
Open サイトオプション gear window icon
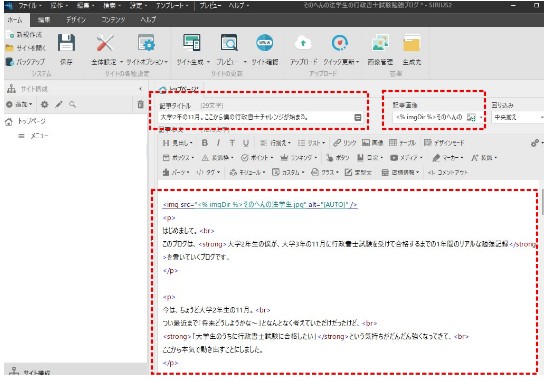coord(146,43)
